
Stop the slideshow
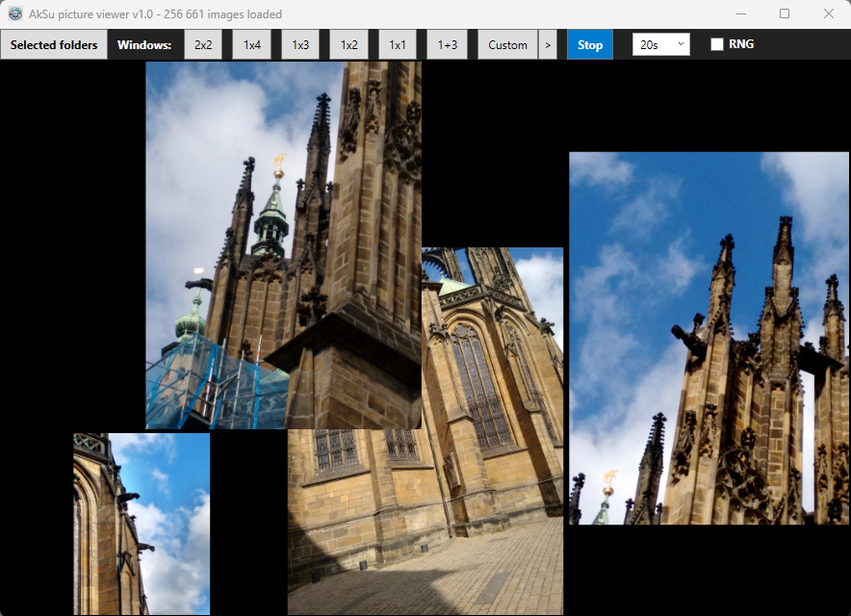click(590, 45)
